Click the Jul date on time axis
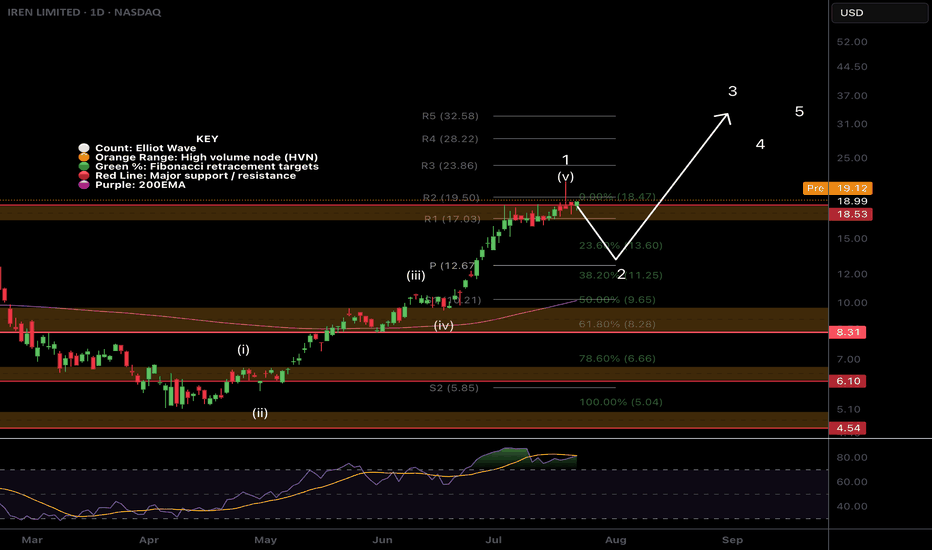 point(493,540)
